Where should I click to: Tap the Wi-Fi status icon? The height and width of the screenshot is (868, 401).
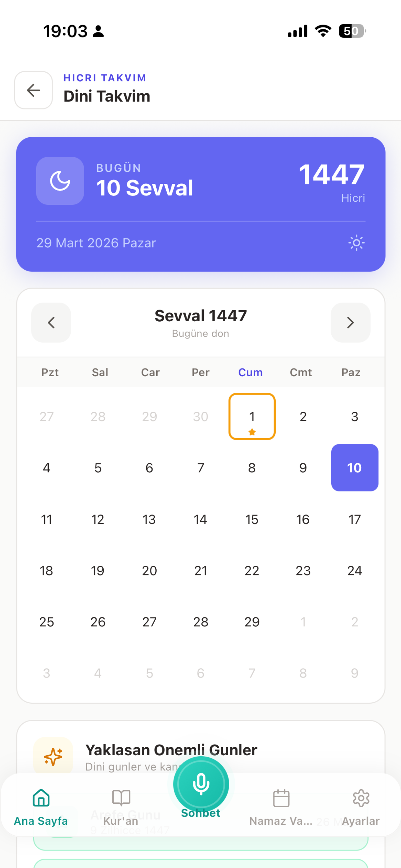[x=323, y=31]
